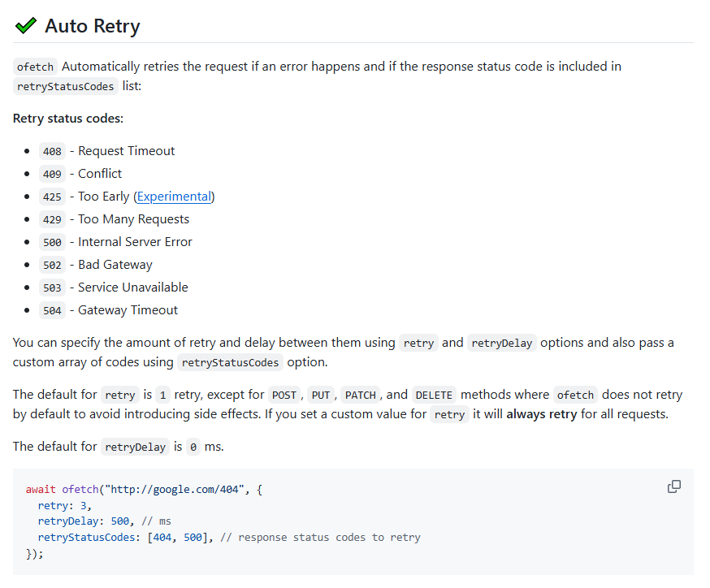Click the Auto Retry heading
This screenshot has height=588, width=710.
pos(92,26)
